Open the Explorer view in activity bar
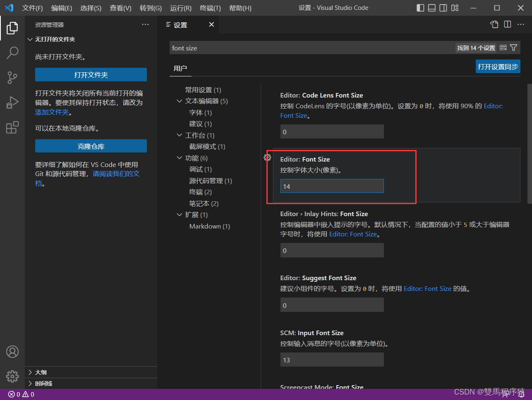 (12, 28)
